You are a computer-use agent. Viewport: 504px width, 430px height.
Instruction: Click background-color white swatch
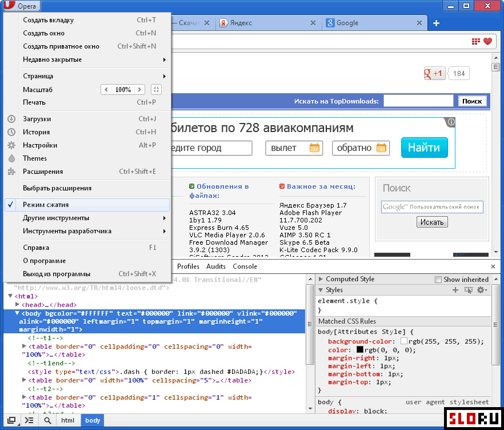[x=404, y=341]
